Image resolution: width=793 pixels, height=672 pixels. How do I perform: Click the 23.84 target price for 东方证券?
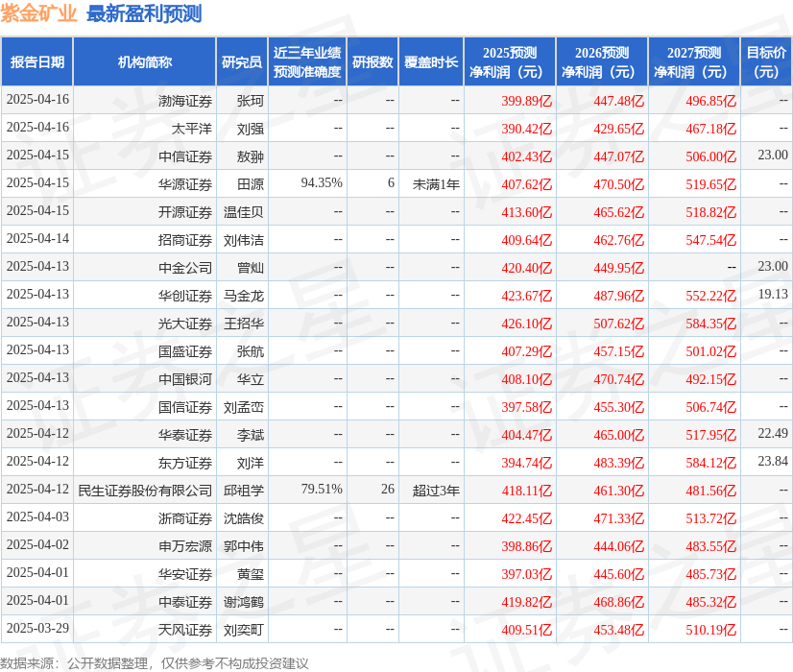(x=772, y=462)
